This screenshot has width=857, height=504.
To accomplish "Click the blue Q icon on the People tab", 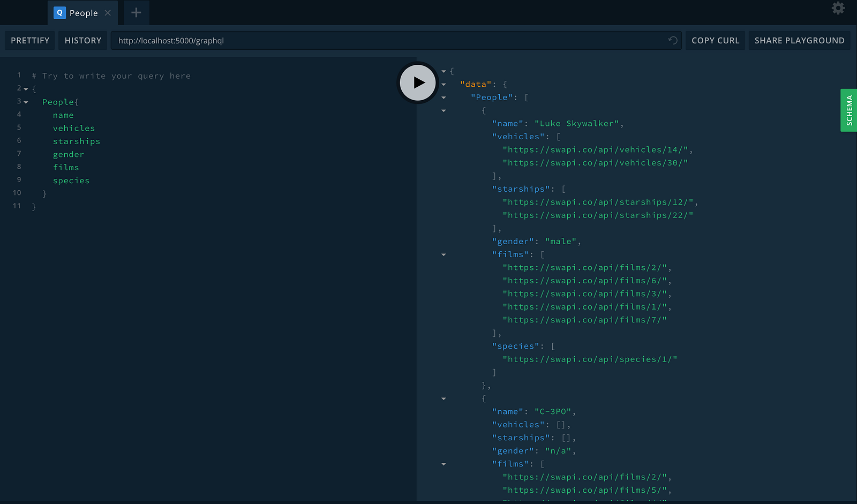I will (x=59, y=13).
